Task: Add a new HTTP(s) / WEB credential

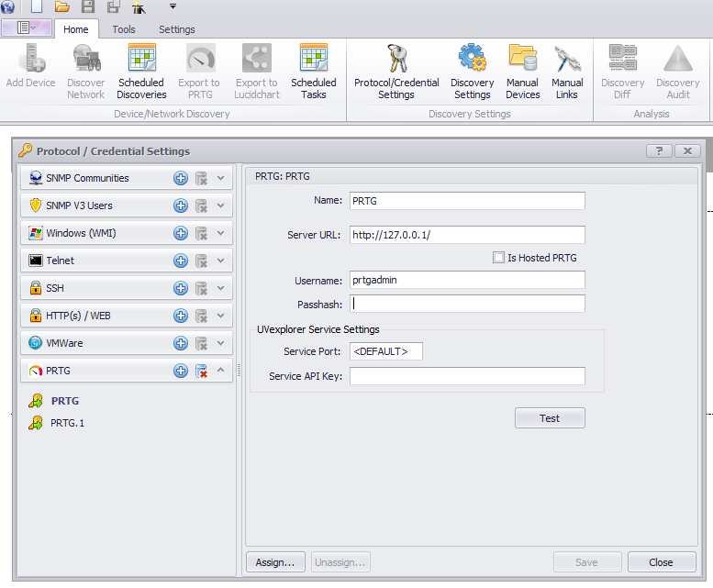Action: 181,316
